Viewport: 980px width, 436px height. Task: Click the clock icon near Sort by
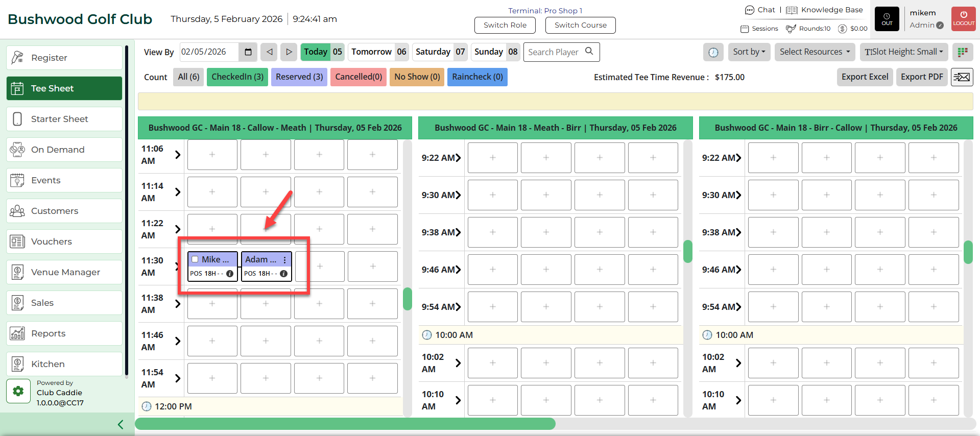point(713,52)
